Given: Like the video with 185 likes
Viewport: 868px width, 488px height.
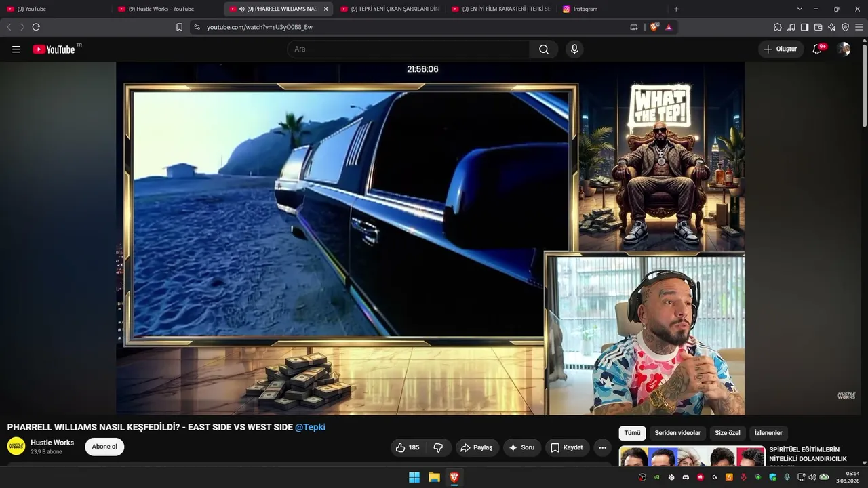Looking at the screenshot, I should coord(407,447).
